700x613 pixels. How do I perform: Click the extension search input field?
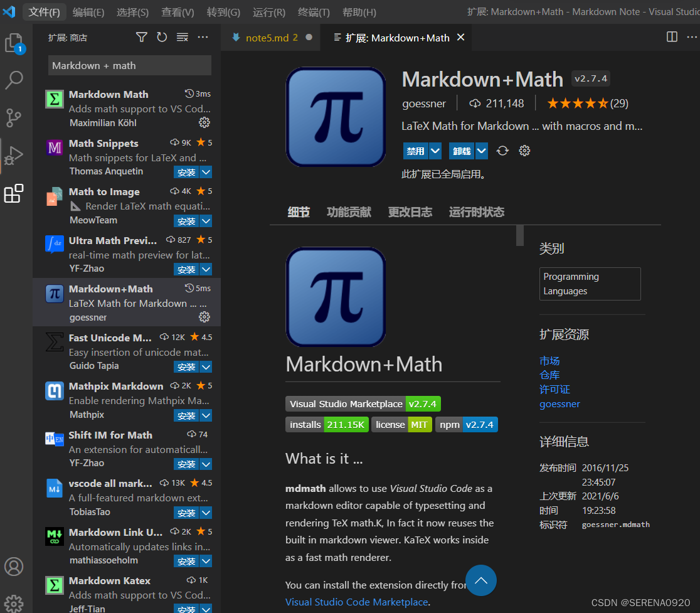pos(129,66)
